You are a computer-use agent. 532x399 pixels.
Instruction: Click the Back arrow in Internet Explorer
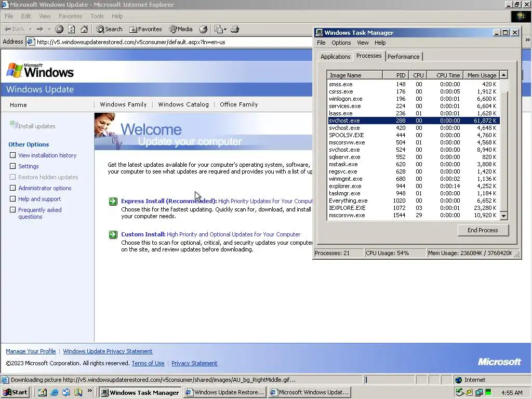click(x=14, y=29)
